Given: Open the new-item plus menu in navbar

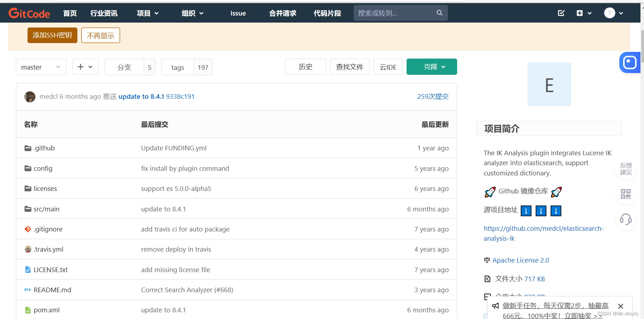Looking at the screenshot, I should click(x=584, y=13).
